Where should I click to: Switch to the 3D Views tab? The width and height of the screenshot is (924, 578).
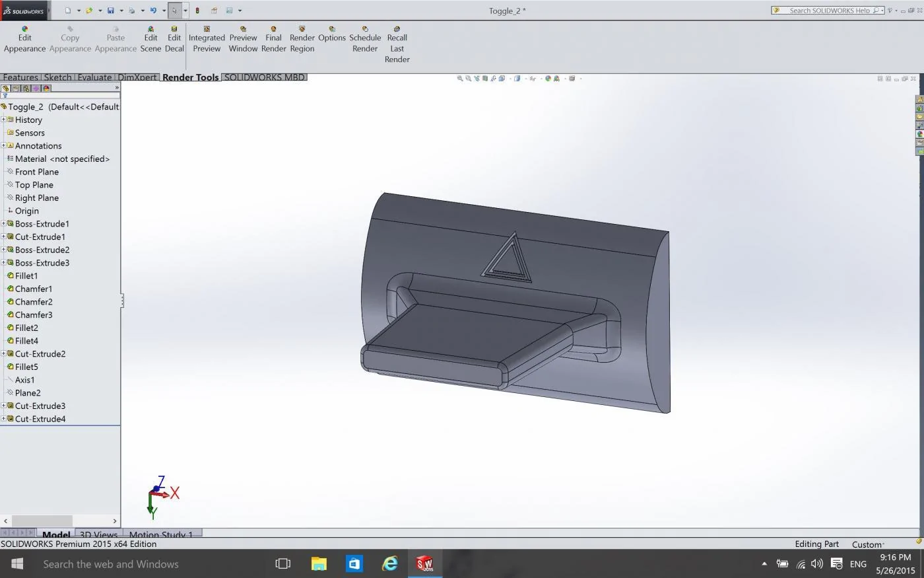click(98, 534)
